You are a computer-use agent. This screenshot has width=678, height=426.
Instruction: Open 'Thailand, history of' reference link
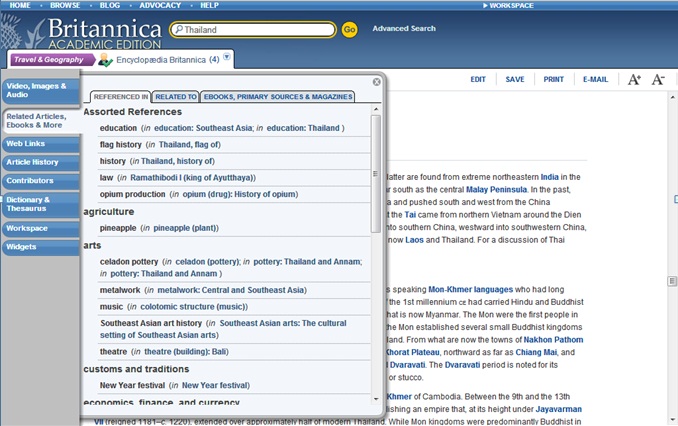click(178, 161)
